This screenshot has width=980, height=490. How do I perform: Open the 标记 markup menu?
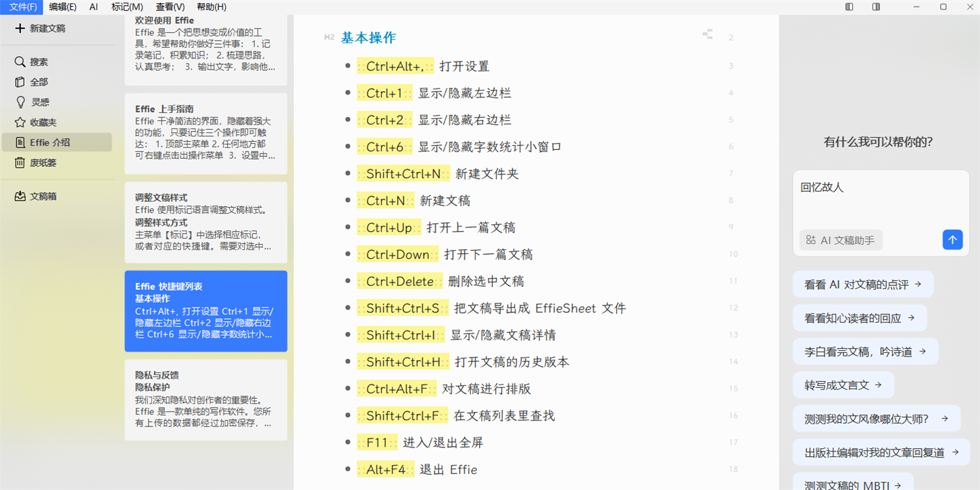(126, 6)
